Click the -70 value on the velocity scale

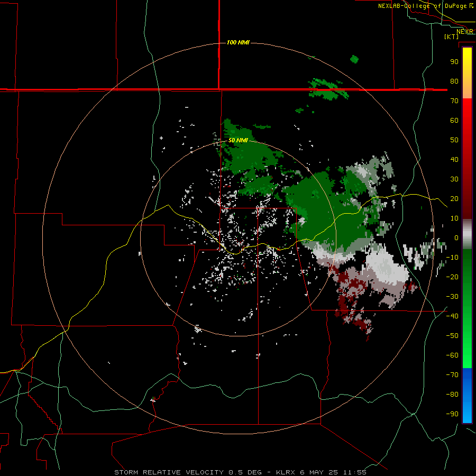click(452, 375)
